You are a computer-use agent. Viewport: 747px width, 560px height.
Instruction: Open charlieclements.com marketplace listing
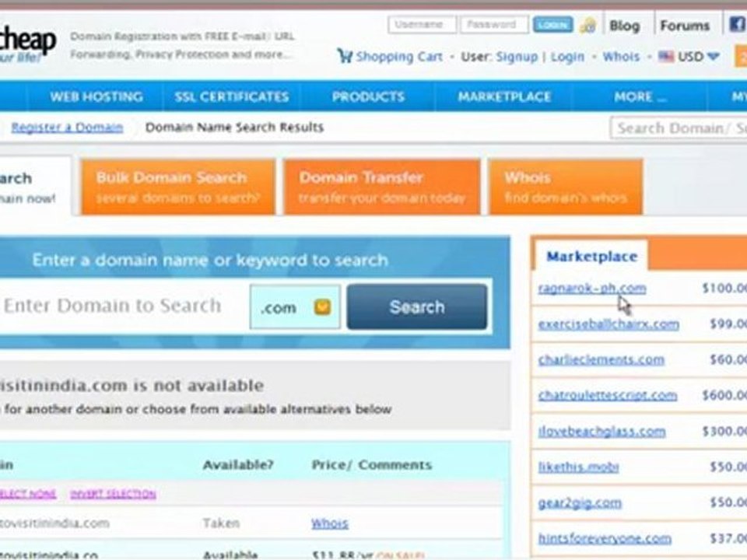601,359
